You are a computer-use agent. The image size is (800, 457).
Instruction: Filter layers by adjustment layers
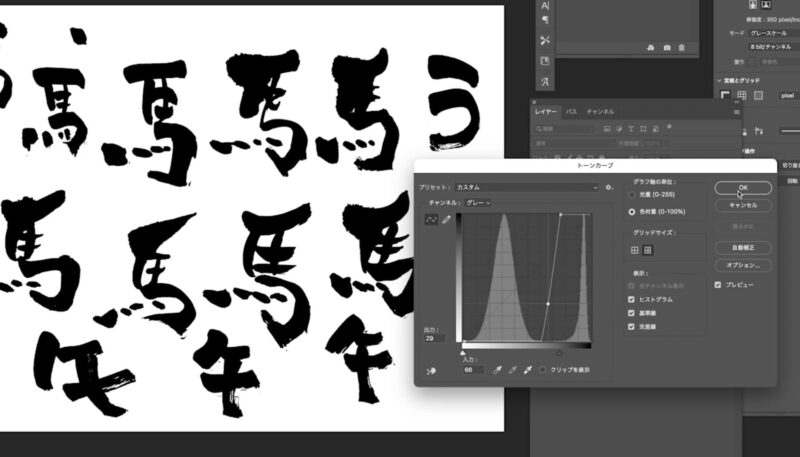619,129
